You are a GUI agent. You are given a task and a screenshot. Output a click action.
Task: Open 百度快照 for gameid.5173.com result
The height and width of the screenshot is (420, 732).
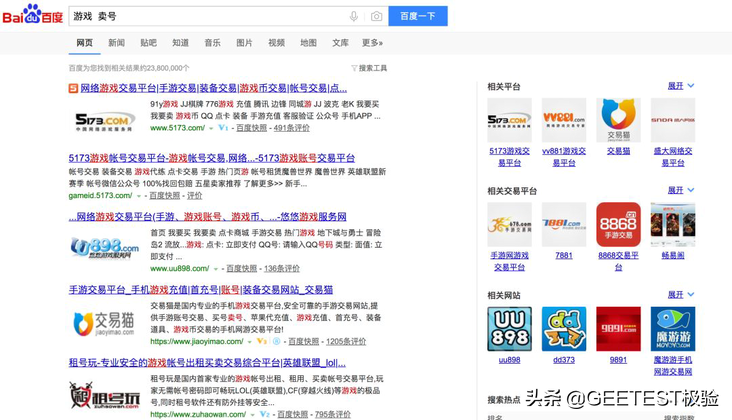point(164,196)
